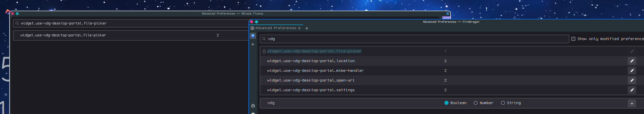Add the new xdg preference with plus button

632,103
